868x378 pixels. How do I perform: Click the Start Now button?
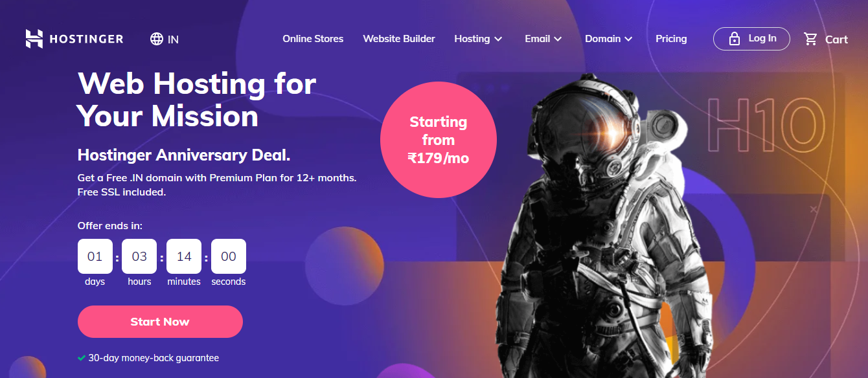(160, 322)
